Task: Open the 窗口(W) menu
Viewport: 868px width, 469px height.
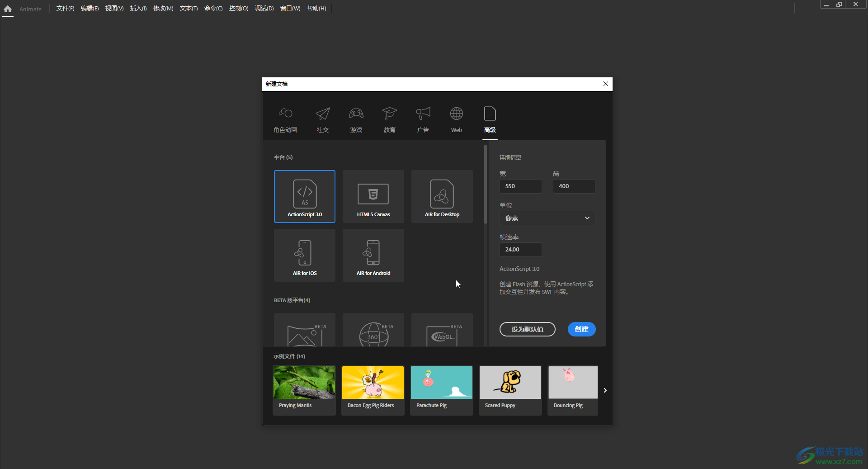Action: coord(290,9)
